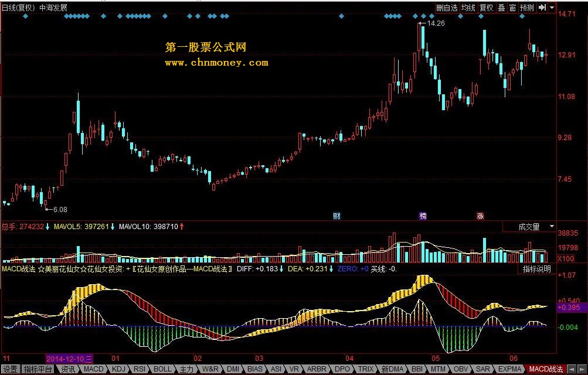Click the 14.26 high price label
The width and height of the screenshot is (588, 375).
[x=436, y=23]
